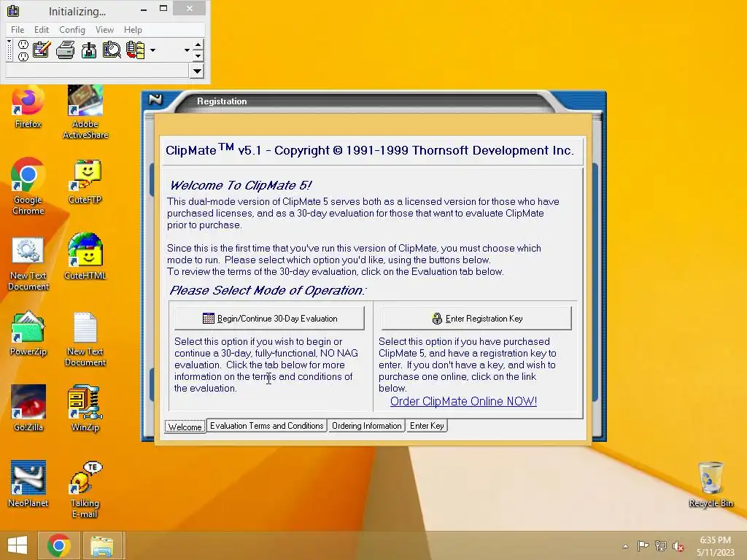Click File Explorer in the taskbar
747x560 pixels.
[x=102, y=545]
